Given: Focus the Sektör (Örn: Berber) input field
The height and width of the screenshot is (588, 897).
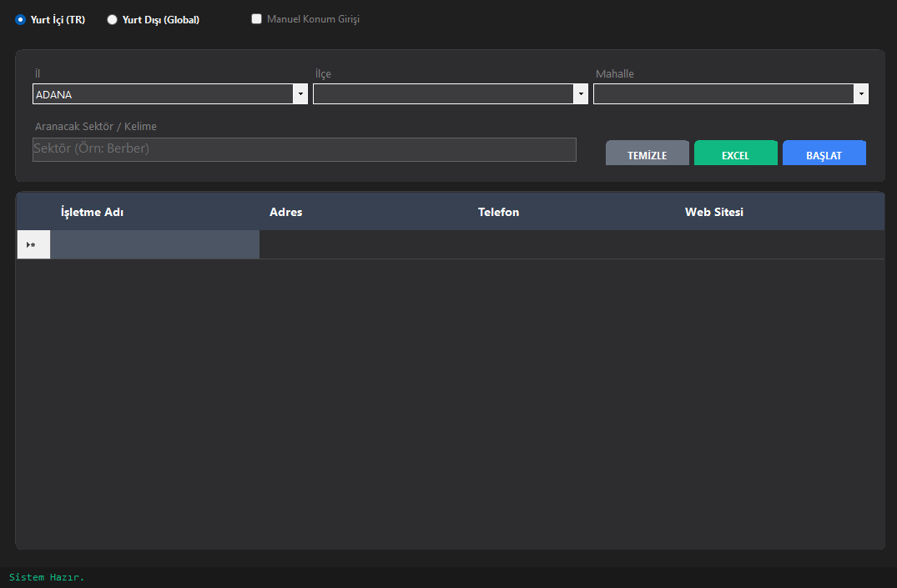Looking at the screenshot, I should click(x=305, y=149).
